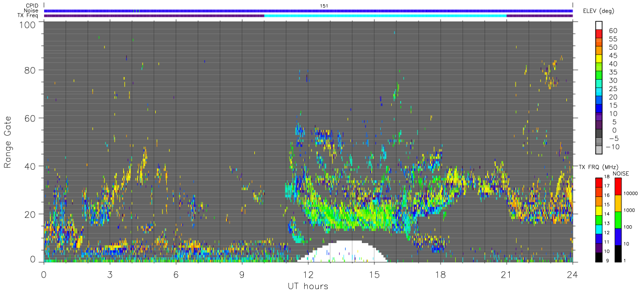Click the Noise row label
This screenshot has height=297, width=644.
pos(30,10)
